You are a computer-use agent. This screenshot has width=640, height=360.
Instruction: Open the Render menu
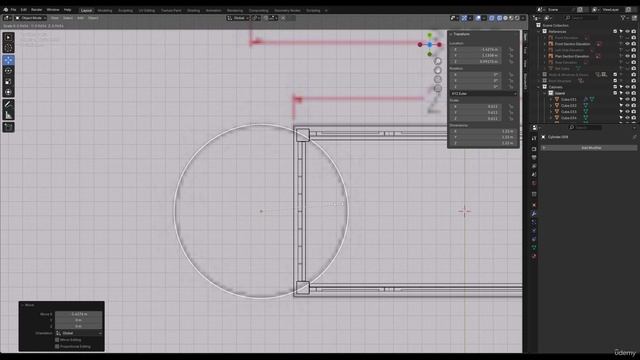(37, 10)
